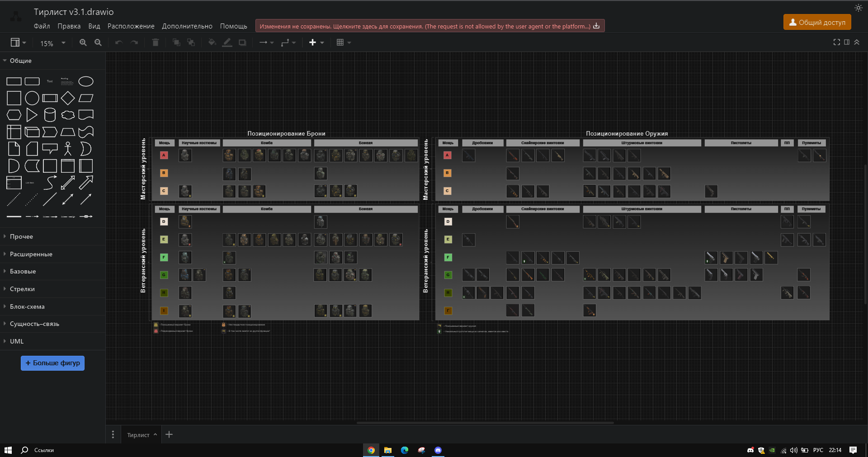Select the triangle shape in palette

click(x=32, y=115)
